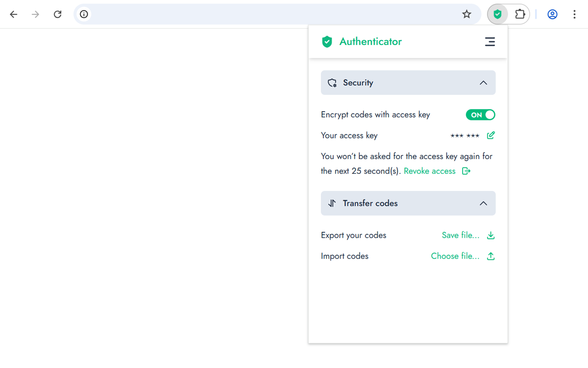Click the masked access key asterisks

tap(465, 136)
